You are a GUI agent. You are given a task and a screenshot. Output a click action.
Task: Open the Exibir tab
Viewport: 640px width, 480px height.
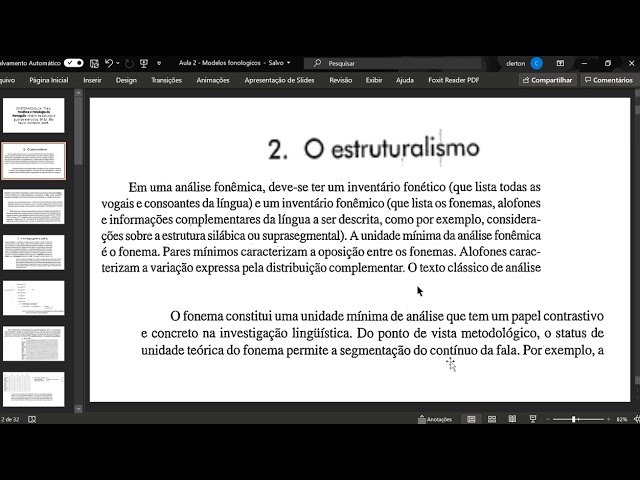pos(374,80)
